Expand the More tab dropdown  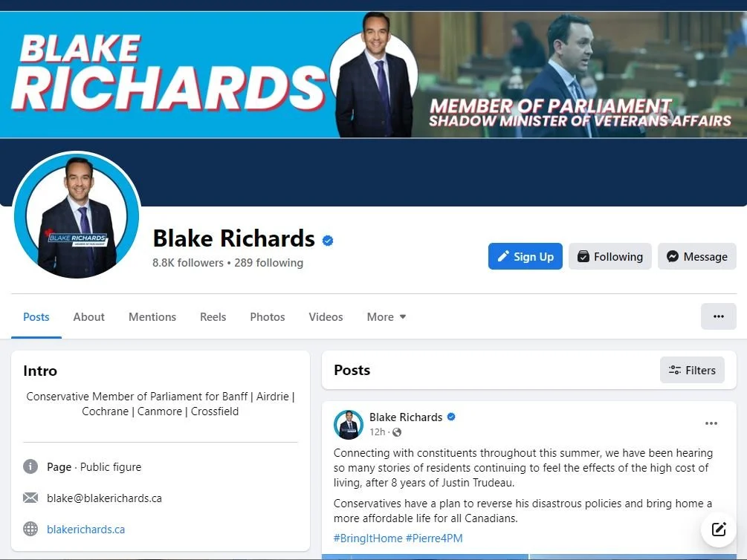pos(387,316)
